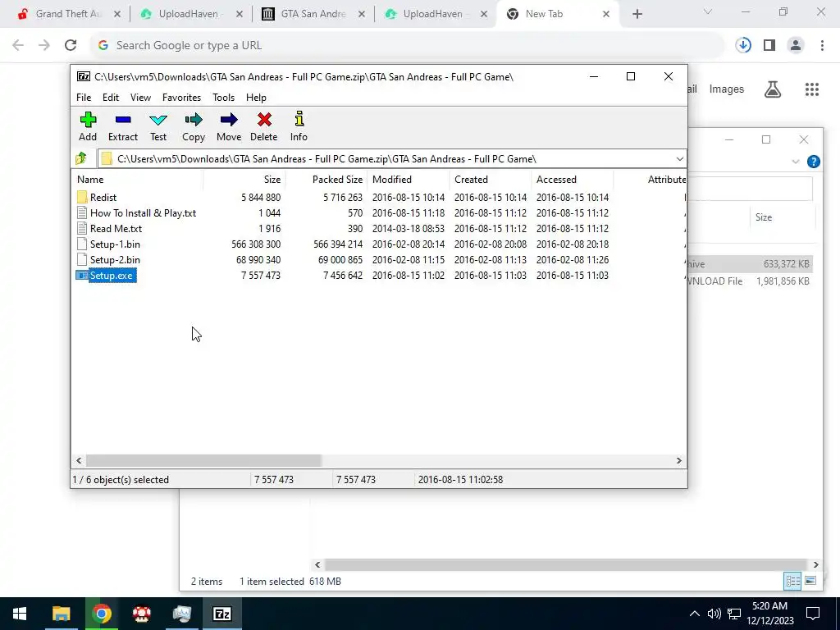Click 7-Zip scrollbar right arrow
This screenshot has height=630, width=840.
point(678,461)
